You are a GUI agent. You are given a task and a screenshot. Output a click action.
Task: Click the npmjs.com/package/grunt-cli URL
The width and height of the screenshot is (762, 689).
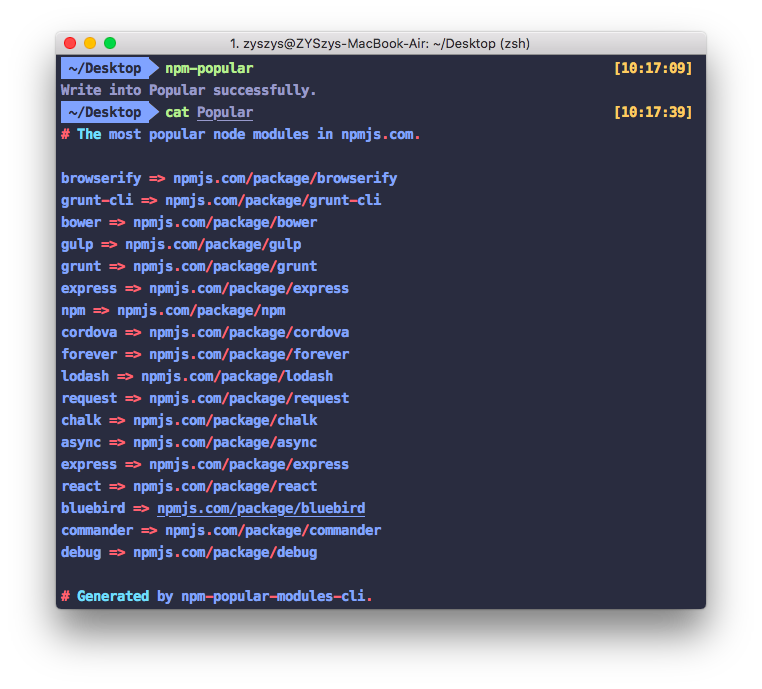273,201
